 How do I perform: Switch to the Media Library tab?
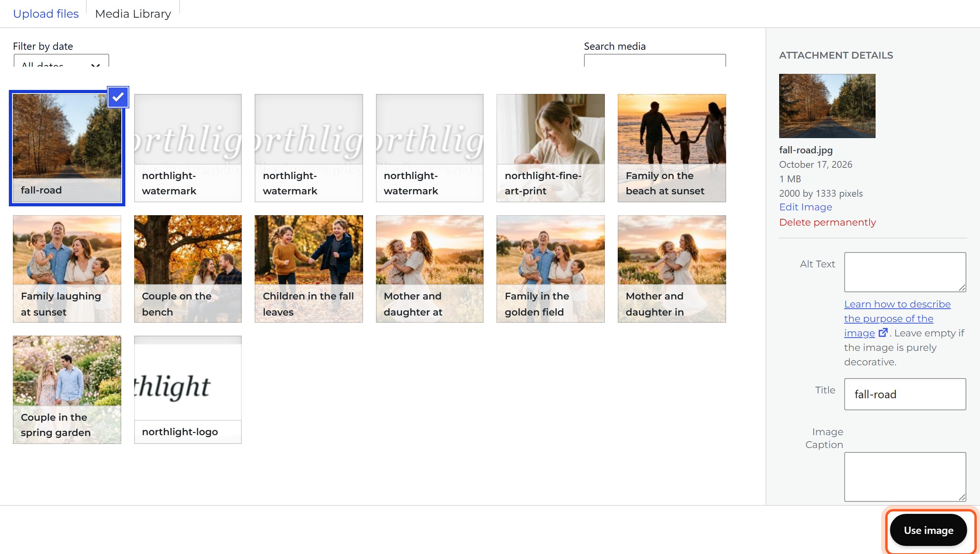(133, 14)
